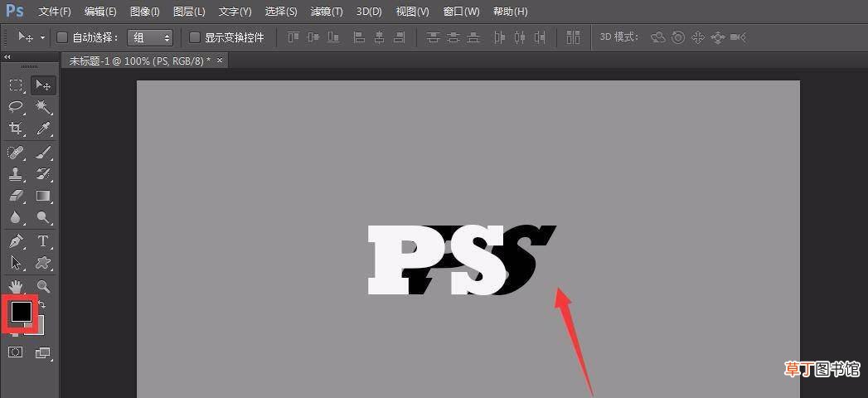Select the Crop tool

(16, 129)
